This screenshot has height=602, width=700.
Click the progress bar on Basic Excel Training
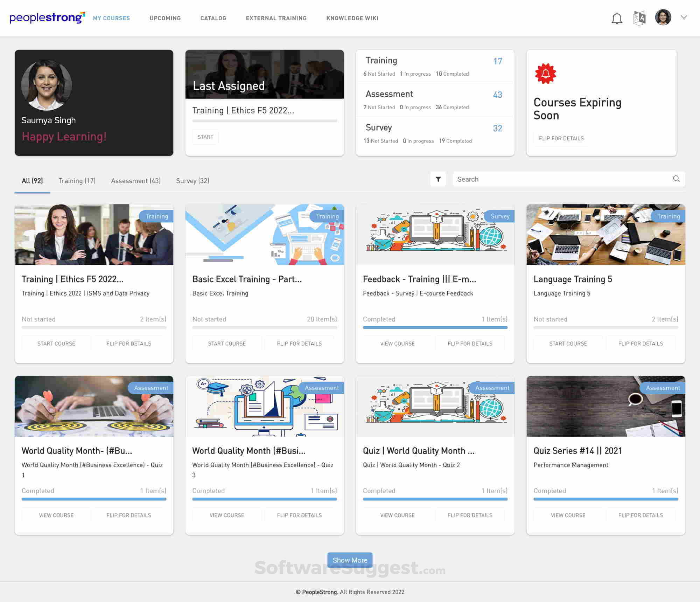(x=264, y=328)
